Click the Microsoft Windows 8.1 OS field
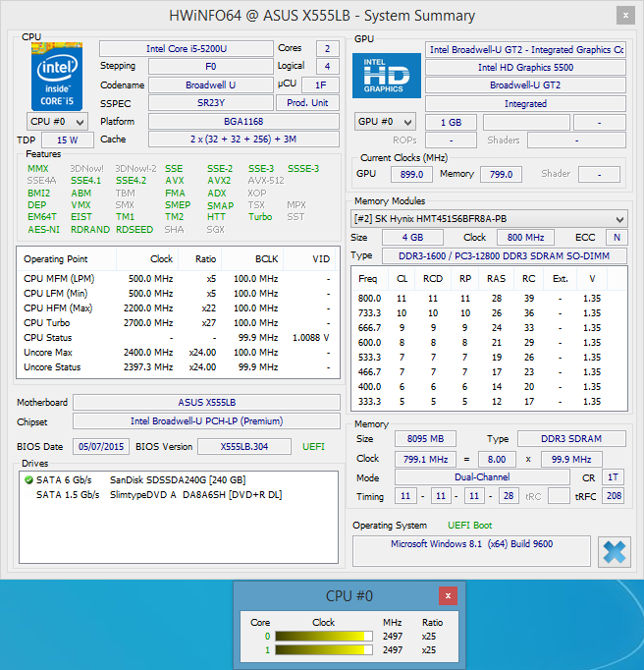 click(x=471, y=551)
